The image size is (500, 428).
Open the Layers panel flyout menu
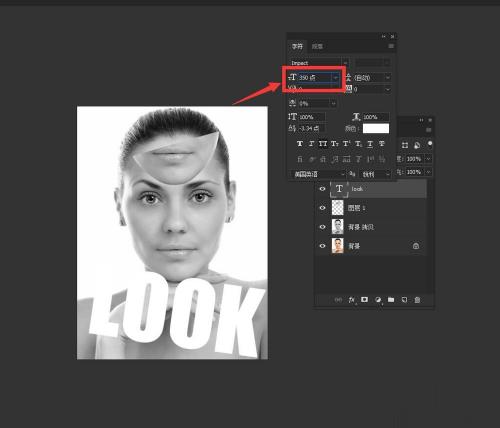click(429, 130)
